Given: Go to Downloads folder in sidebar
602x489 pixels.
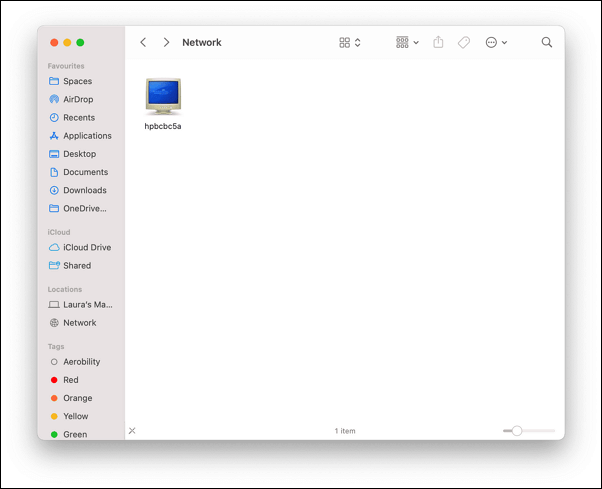Looking at the screenshot, I should pos(84,190).
